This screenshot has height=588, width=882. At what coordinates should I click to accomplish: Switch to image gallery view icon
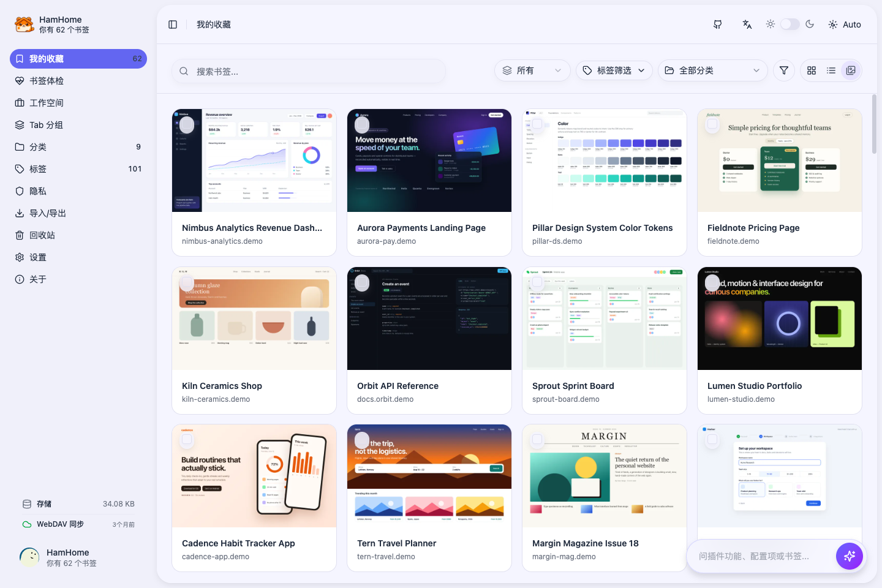click(851, 70)
